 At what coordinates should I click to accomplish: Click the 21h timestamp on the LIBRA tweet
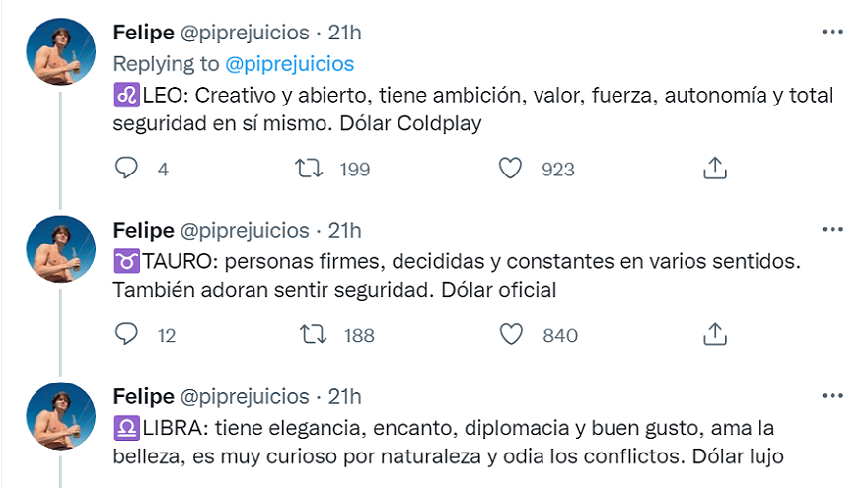coord(344,396)
